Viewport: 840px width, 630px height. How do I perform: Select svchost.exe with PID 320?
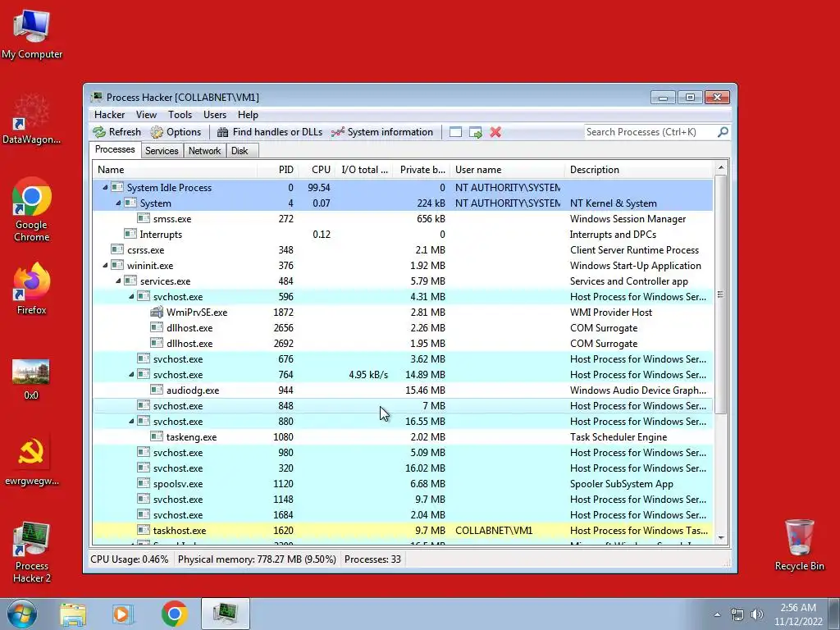click(403, 468)
